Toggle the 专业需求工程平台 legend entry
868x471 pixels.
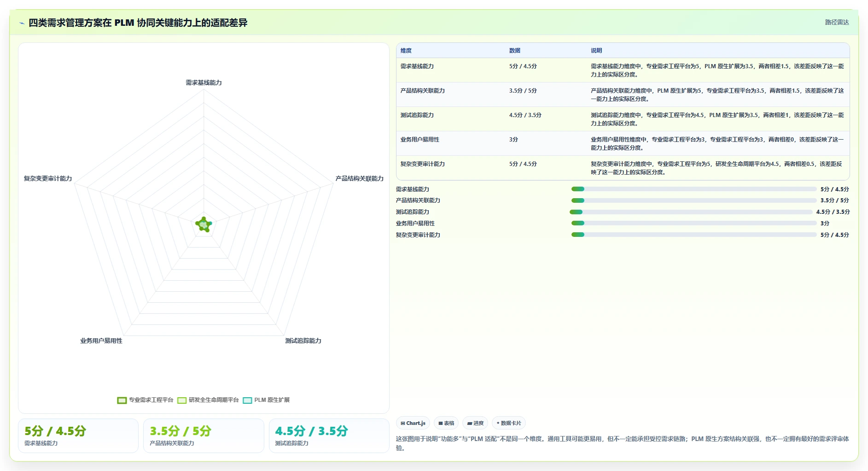click(x=145, y=400)
